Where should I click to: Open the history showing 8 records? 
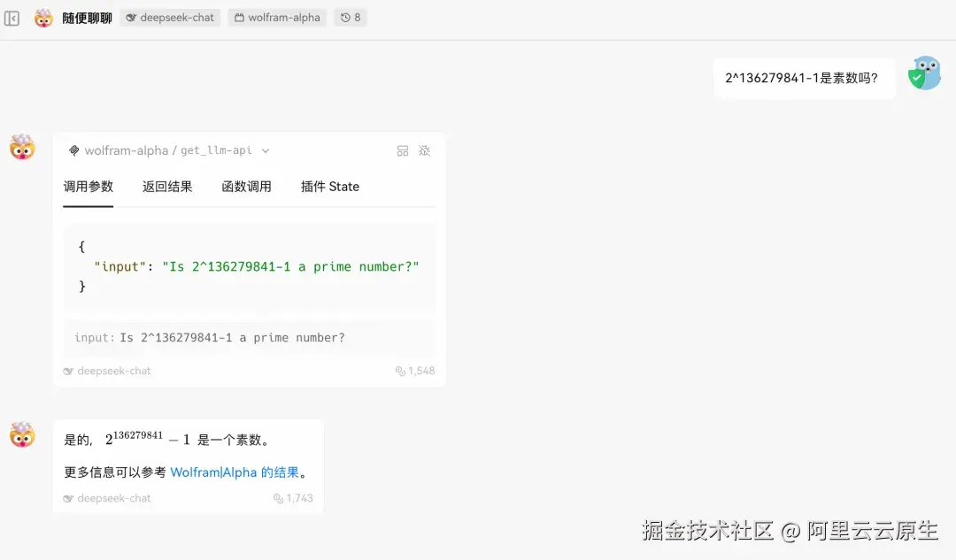click(x=351, y=17)
